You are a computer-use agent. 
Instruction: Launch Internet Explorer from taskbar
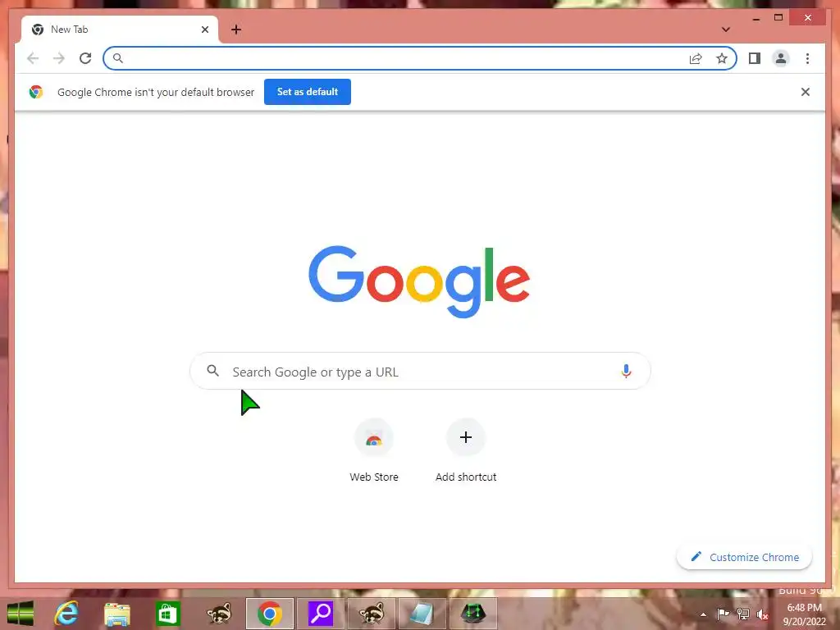66,614
